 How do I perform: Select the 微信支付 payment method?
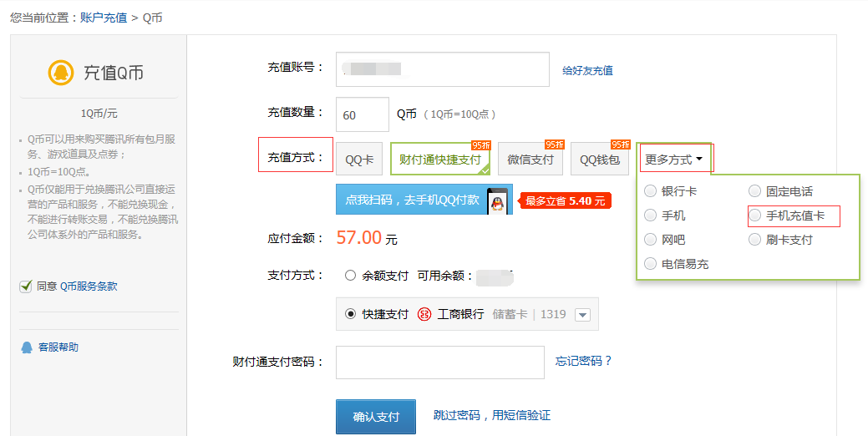(x=530, y=160)
